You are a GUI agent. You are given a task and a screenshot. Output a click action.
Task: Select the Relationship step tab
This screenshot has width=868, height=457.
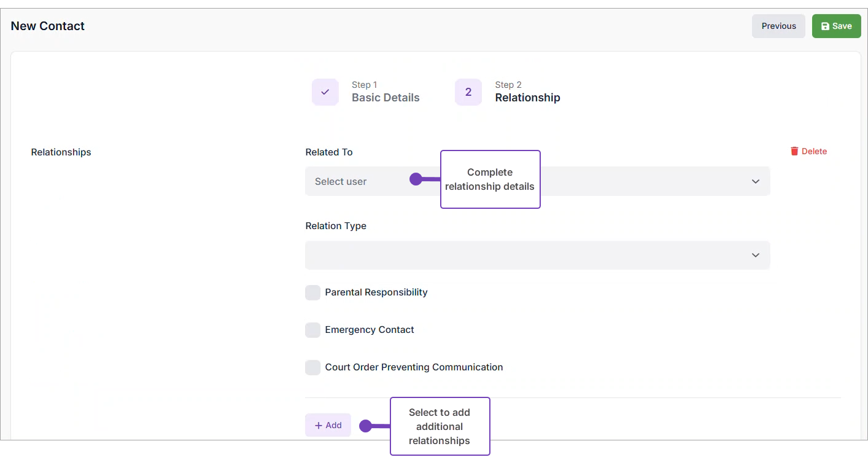click(x=527, y=98)
